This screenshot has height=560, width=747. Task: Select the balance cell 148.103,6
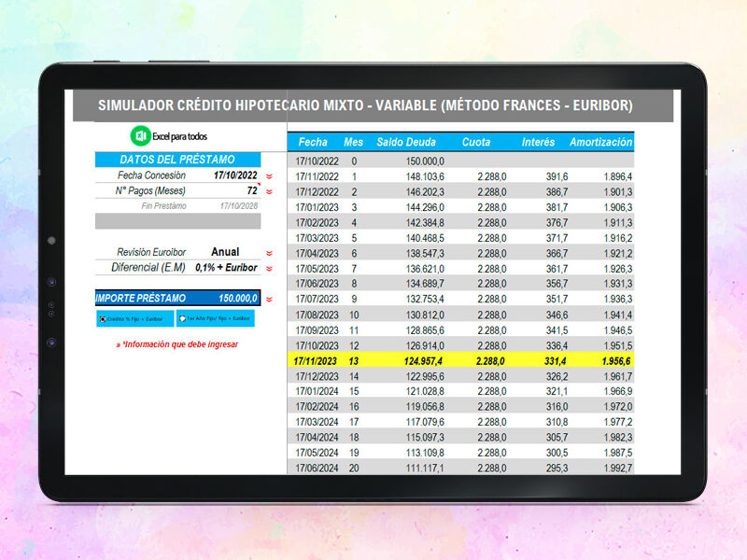click(425, 176)
